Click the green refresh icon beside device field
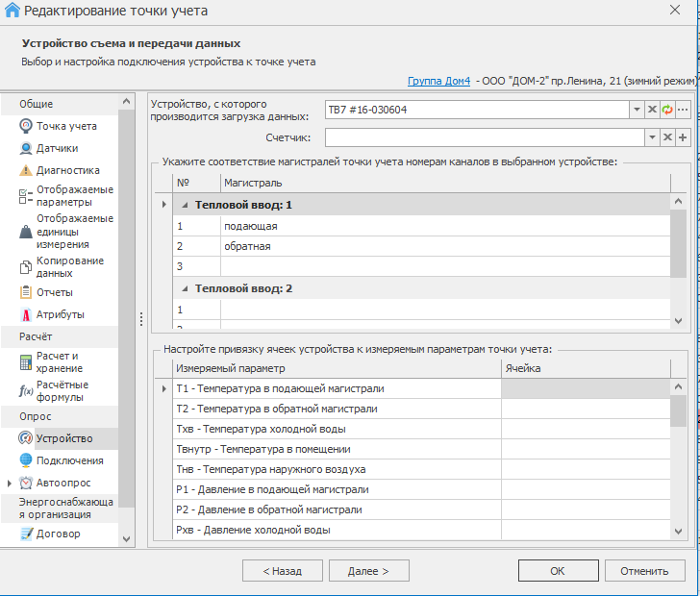Screen dimensions: 700x596 667,110
